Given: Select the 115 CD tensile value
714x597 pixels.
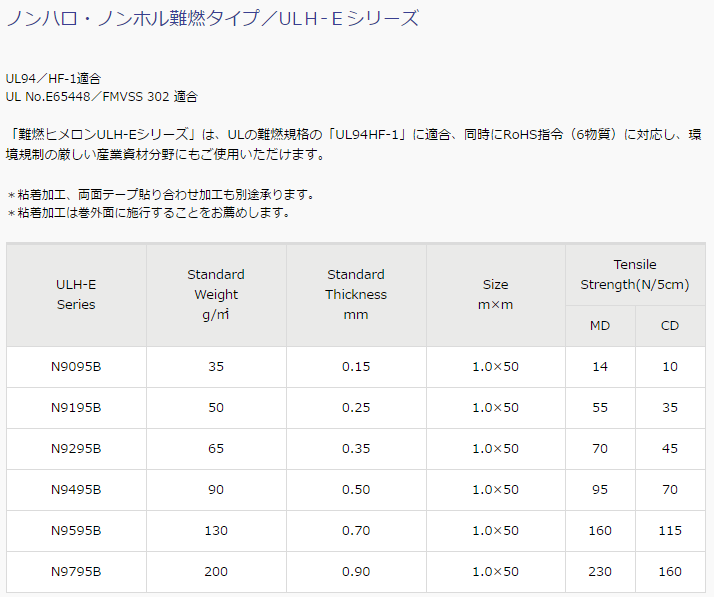Looking at the screenshot, I should click(670, 531).
